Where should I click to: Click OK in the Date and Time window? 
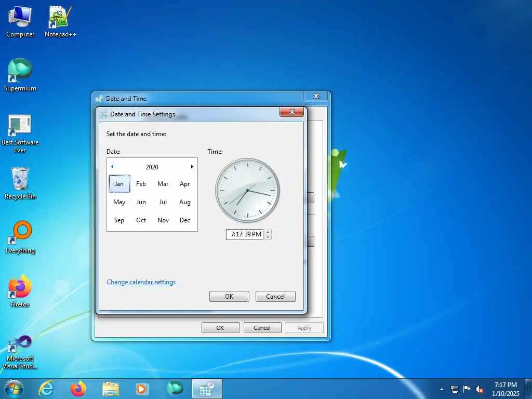(x=220, y=328)
